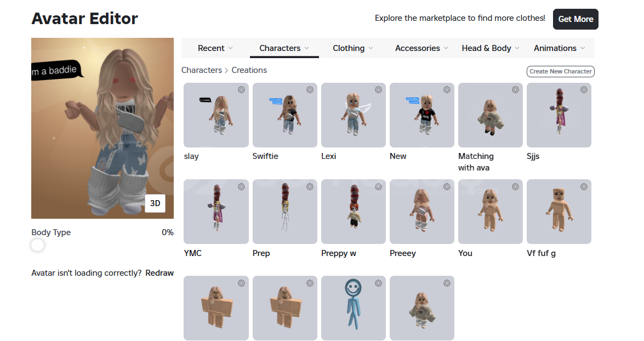Expand the Recent dropdown menu

[215, 48]
